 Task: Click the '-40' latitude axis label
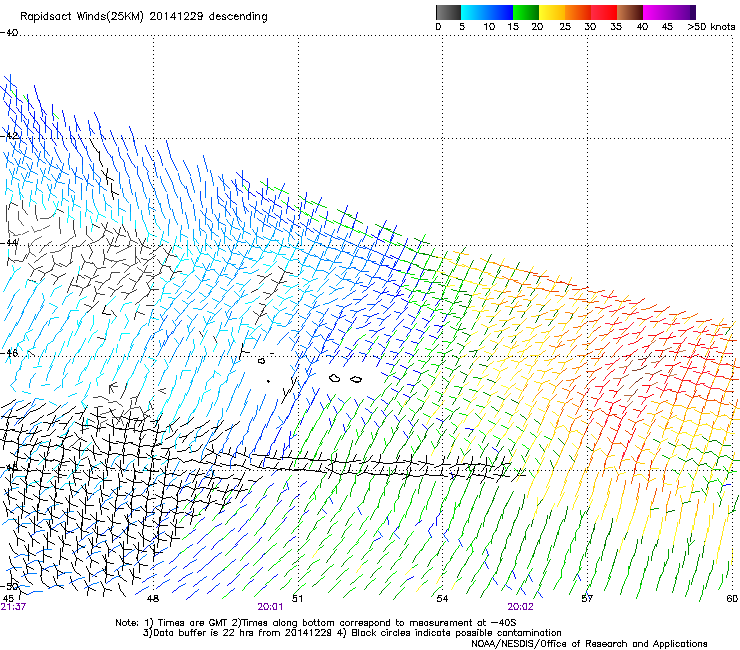[x=9, y=33]
